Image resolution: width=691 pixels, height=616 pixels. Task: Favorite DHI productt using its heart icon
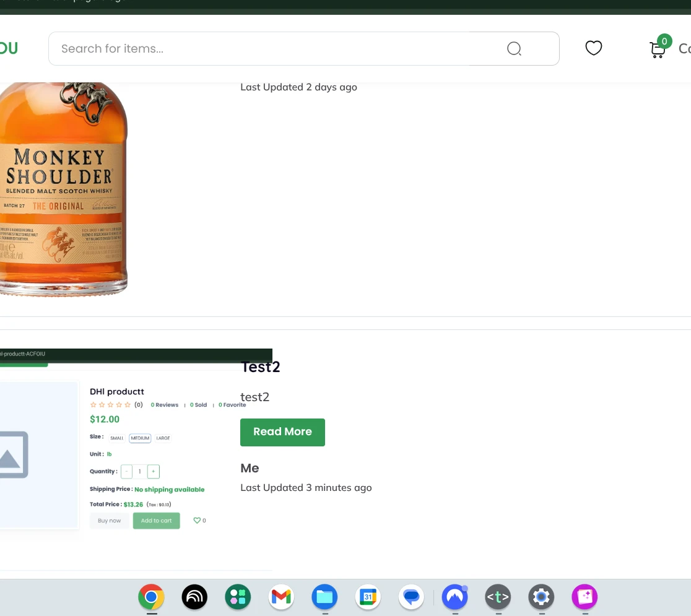pyautogui.click(x=197, y=520)
